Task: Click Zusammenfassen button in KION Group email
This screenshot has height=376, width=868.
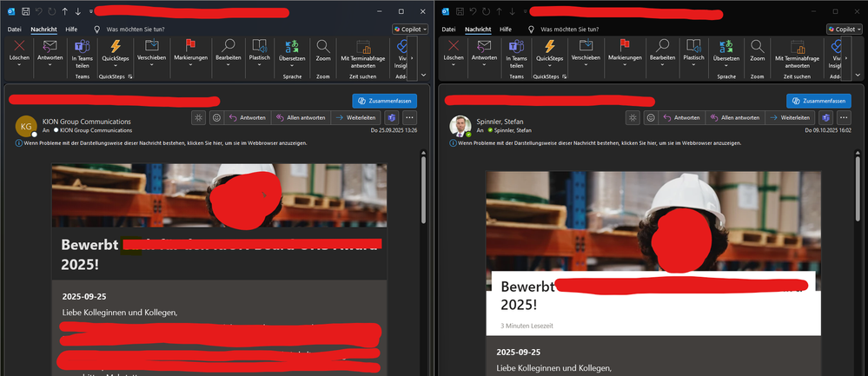Action: point(385,102)
